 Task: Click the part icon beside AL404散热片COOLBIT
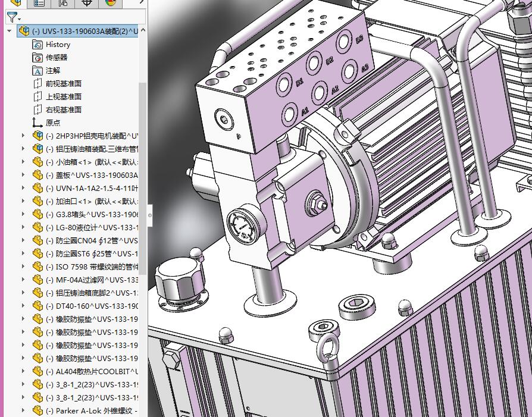(37, 371)
